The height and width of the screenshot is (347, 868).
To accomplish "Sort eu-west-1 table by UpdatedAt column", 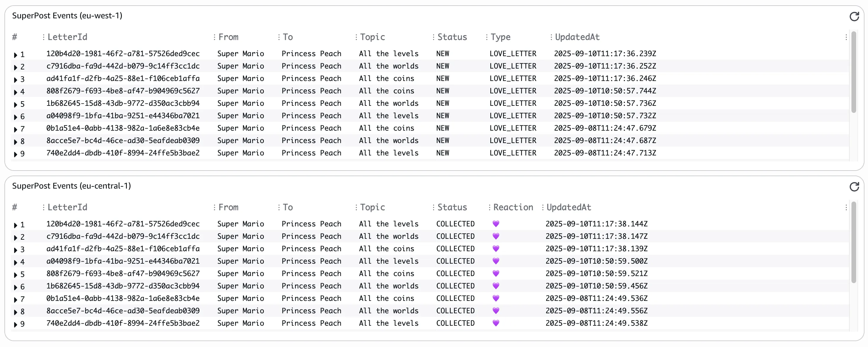I will click(577, 37).
